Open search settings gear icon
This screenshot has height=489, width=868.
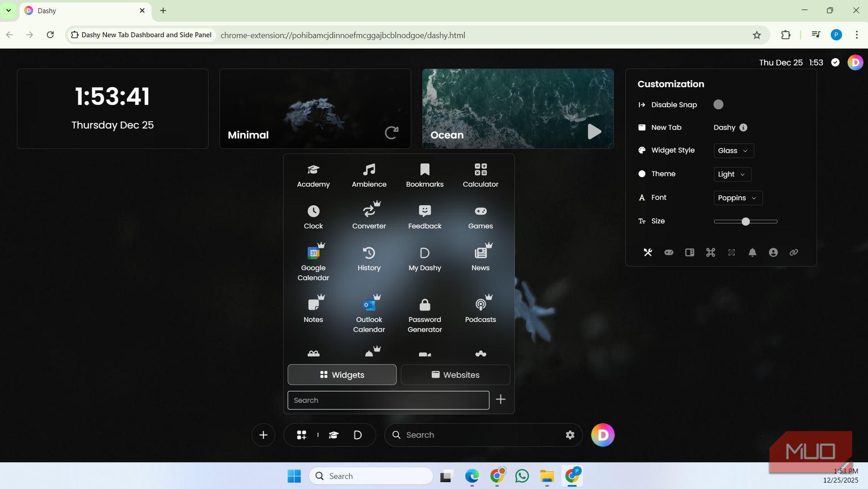pos(570,435)
